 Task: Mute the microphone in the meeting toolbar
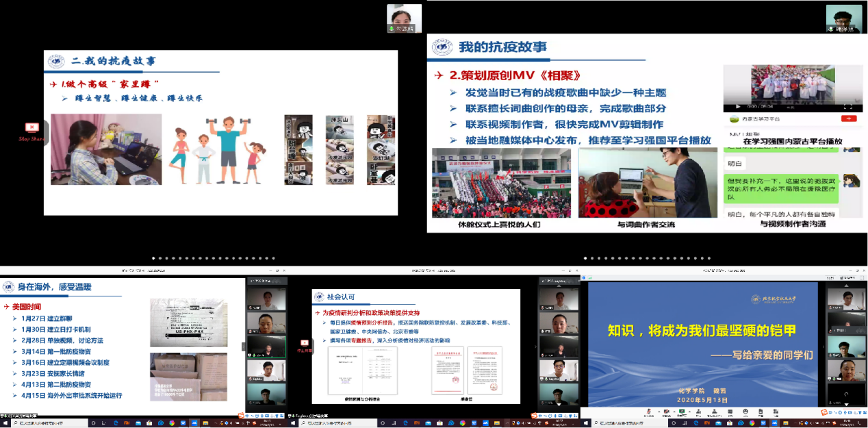click(649, 412)
